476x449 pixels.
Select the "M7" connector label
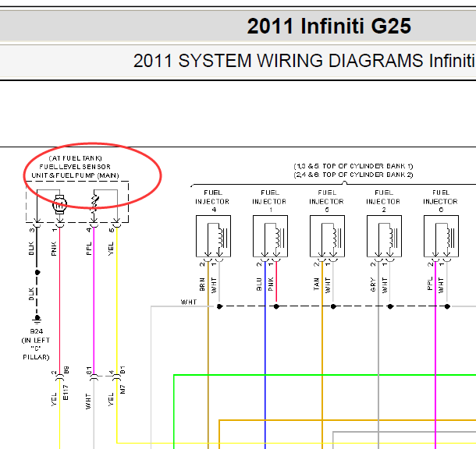pos(123,389)
